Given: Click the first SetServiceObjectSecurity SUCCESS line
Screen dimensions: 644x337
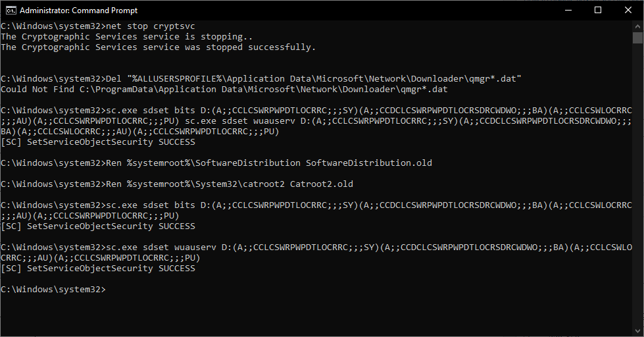Looking at the screenshot, I should [98, 142].
